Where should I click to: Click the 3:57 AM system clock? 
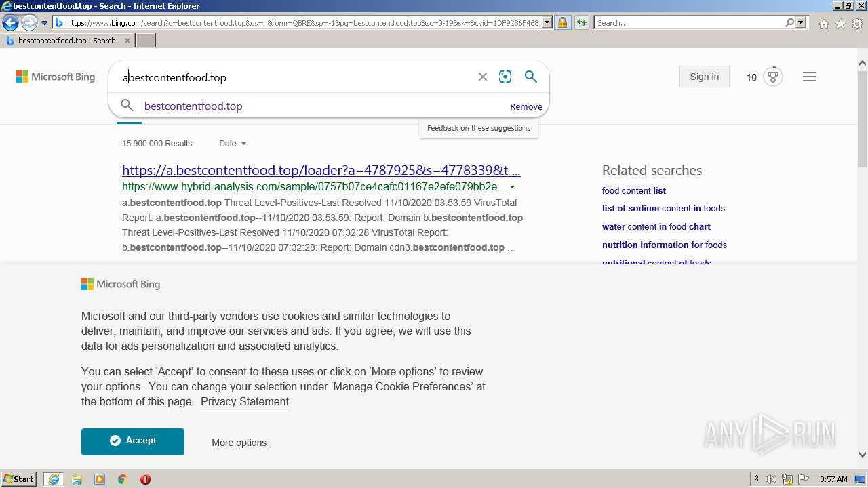(x=833, y=479)
